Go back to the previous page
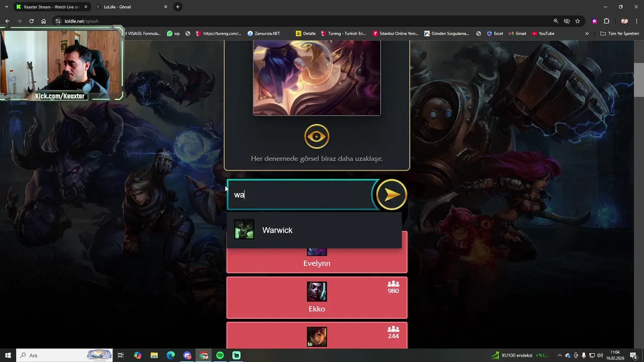 point(7,21)
